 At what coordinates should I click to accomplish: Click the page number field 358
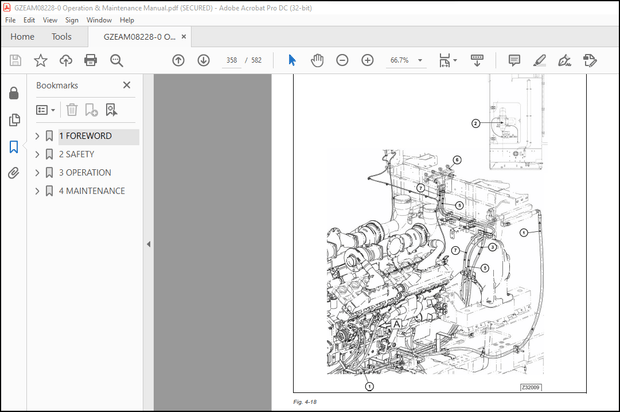232,60
